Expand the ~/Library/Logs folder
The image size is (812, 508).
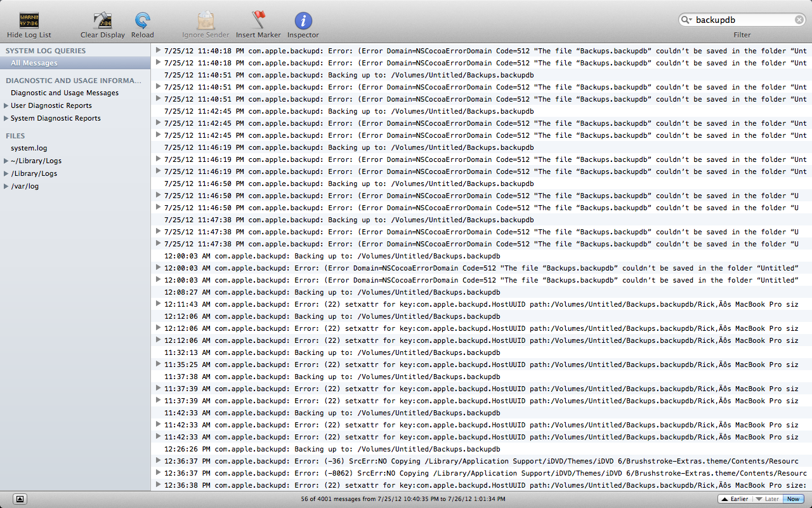point(6,161)
